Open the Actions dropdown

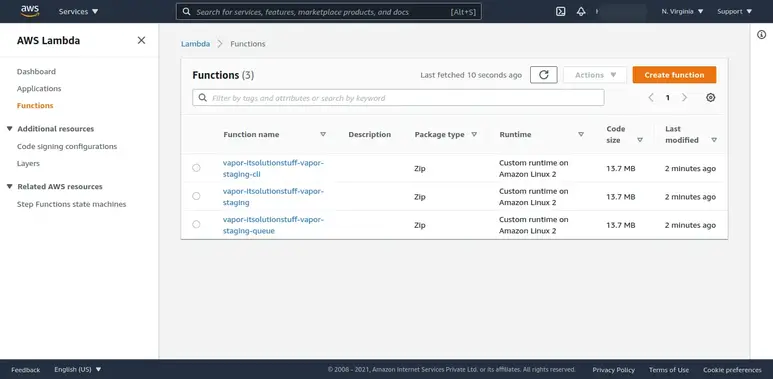[x=595, y=75]
